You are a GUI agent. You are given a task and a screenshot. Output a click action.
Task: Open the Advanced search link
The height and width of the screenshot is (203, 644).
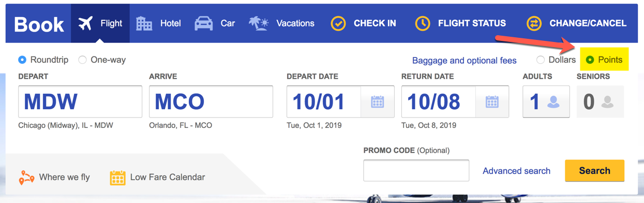[x=516, y=171]
